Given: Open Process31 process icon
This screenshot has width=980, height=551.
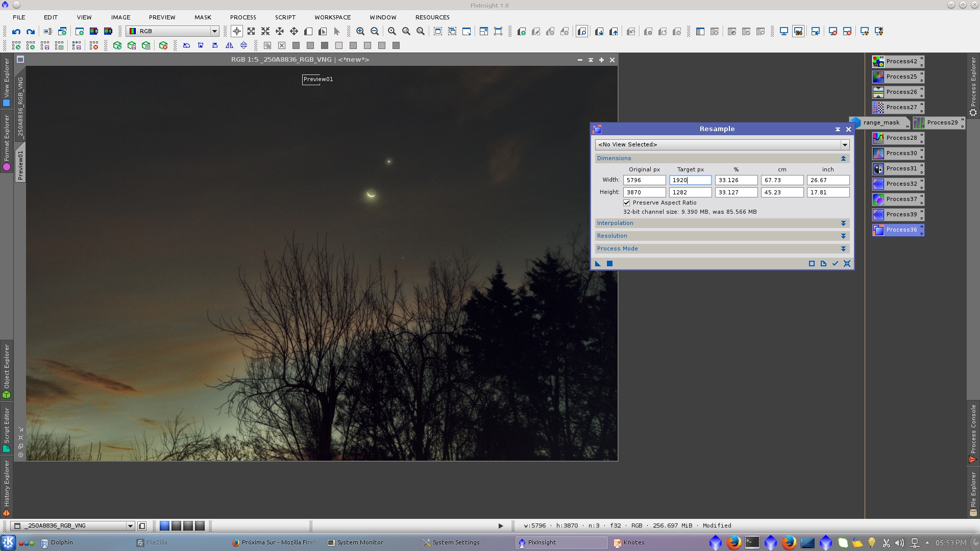Looking at the screenshot, I should [x=898, y=168].
